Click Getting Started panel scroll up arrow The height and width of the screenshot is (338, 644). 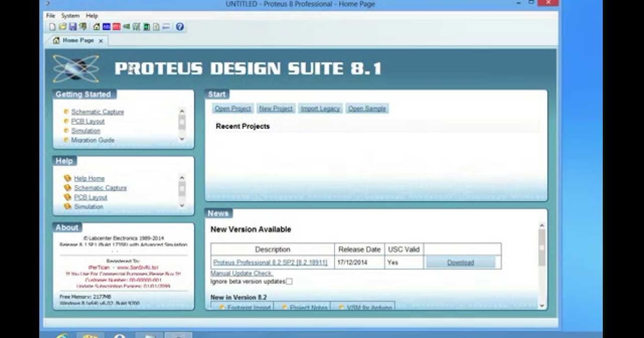coord(182,111)
